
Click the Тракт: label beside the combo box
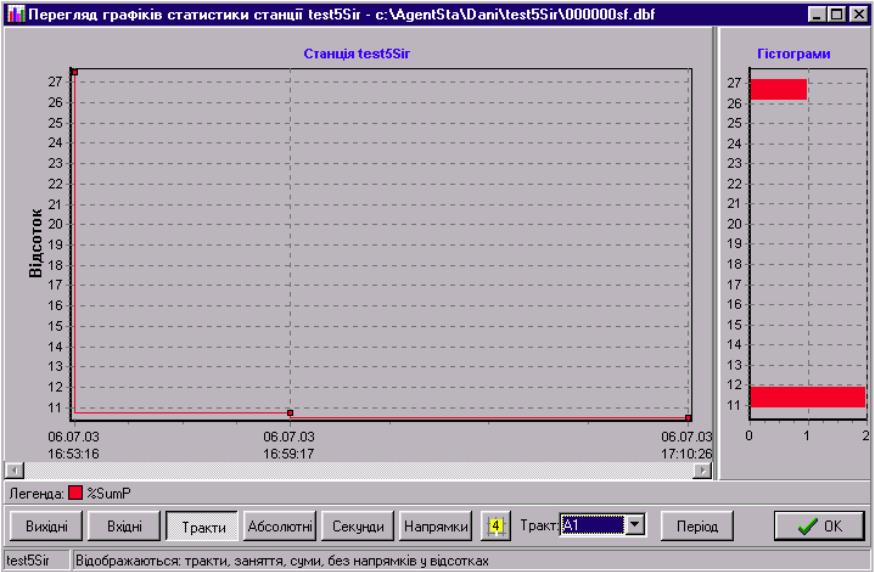pos(539,525)
